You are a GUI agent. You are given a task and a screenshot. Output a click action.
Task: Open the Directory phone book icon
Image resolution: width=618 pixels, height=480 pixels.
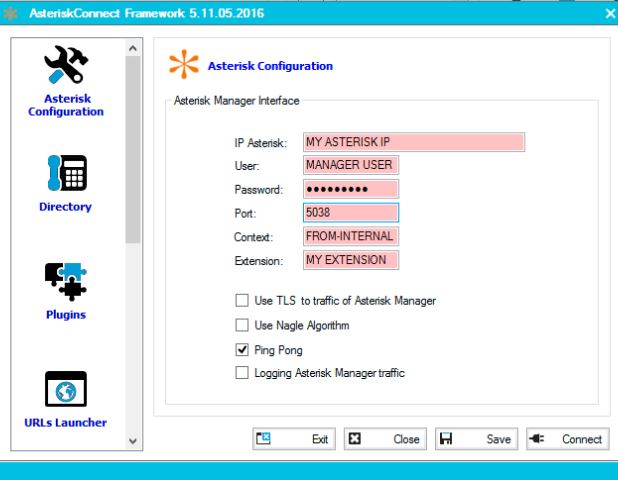(66, 172)
